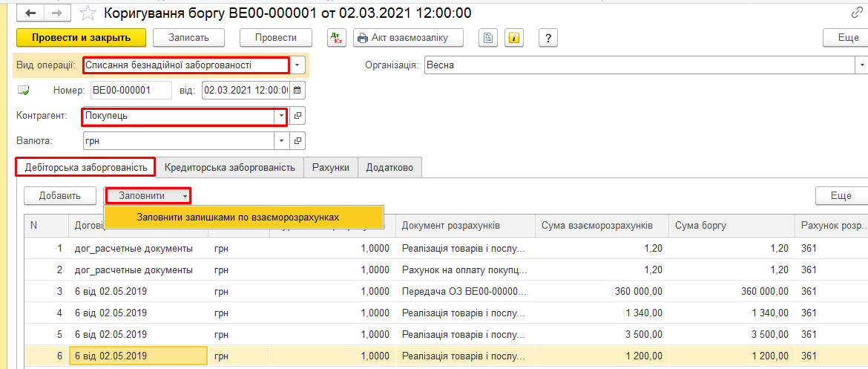The image size is (868, 369).
Task: Click Провести и закрыть button
Action: pos(82,38)
